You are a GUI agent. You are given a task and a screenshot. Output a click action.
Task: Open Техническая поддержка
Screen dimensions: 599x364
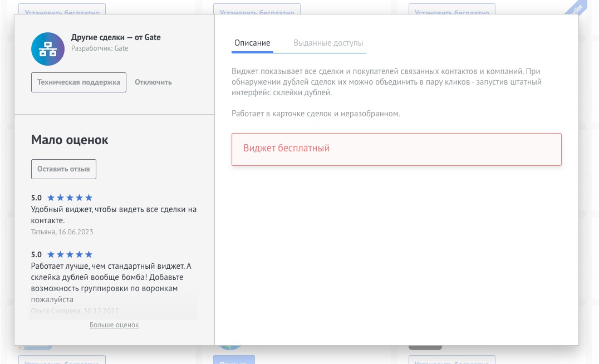(78, 82)
